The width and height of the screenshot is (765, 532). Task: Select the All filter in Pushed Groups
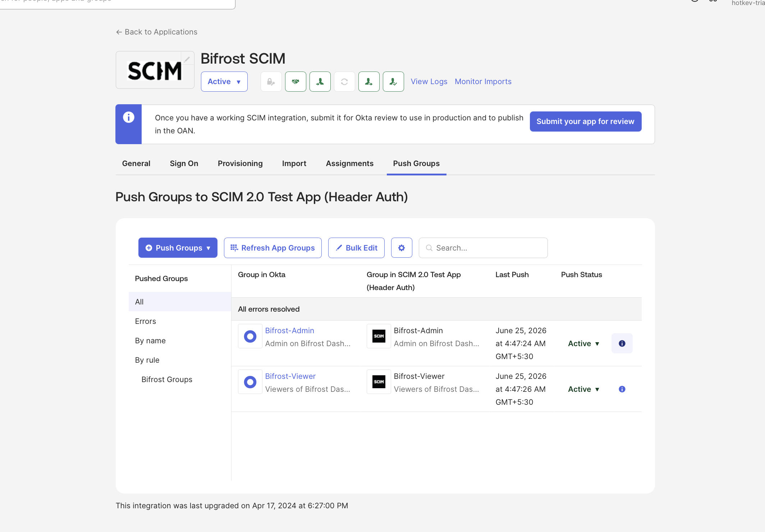(x=180, y=302)
